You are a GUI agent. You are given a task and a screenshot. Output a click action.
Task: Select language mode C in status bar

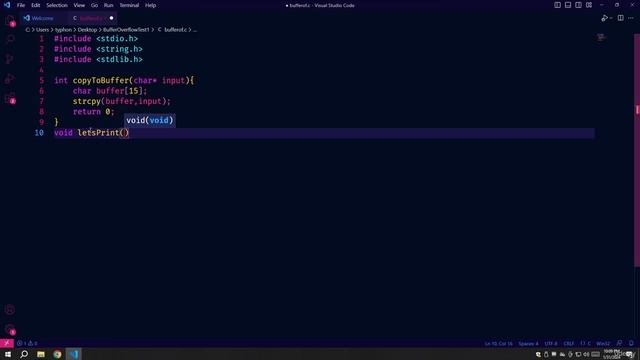[586, 344]
